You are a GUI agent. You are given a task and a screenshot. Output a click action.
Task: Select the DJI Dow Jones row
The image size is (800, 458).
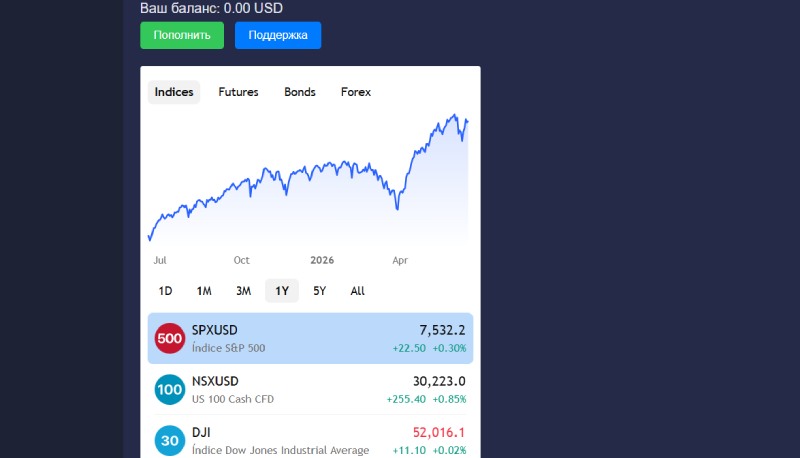[x=310, y=441]
